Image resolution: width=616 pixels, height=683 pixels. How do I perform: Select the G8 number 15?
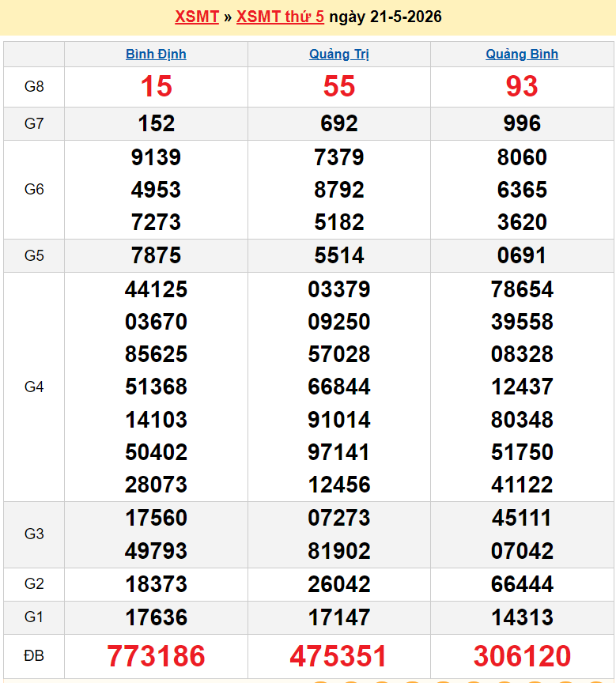pos(156,86)
